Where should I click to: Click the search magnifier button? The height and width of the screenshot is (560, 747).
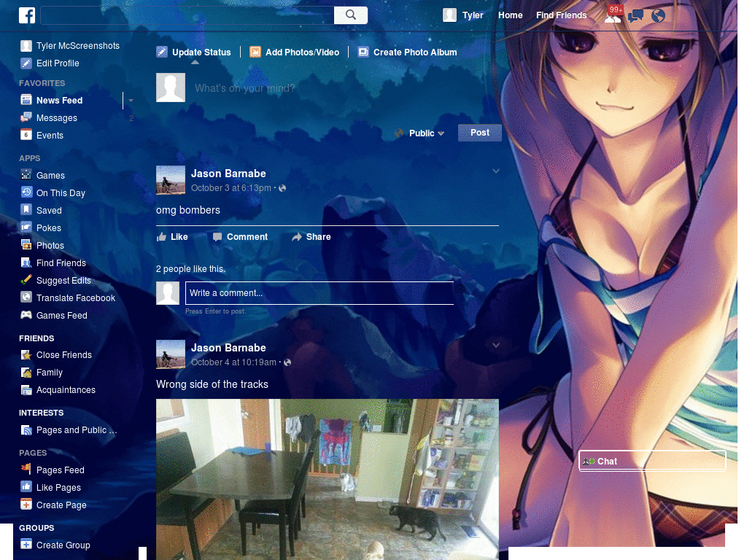tap(351, 15)
